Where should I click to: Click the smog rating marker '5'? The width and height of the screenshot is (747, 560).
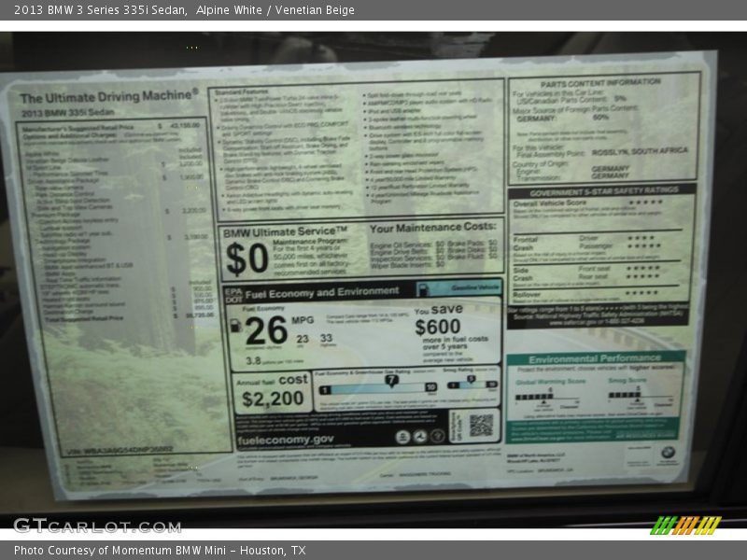tap(471, 380)
